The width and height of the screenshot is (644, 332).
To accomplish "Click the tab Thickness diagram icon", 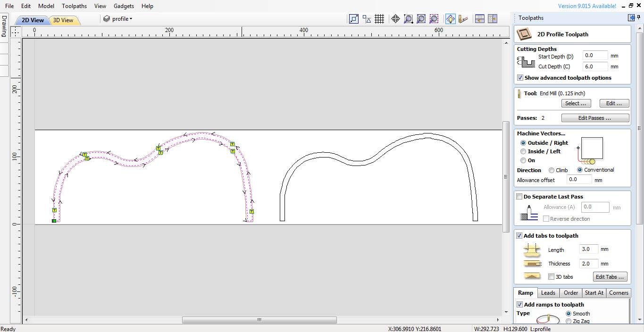I will click(532, 264).
